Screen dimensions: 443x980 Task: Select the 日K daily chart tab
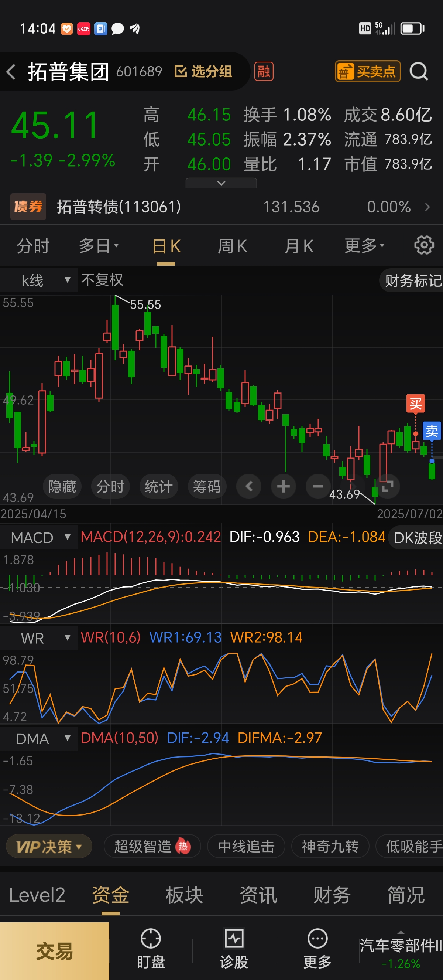[x=166, y=246]
